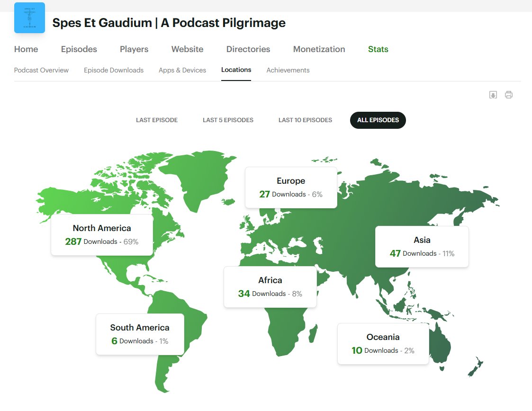
Task: Click the 27 downloads figure
Action: point(265,194)
